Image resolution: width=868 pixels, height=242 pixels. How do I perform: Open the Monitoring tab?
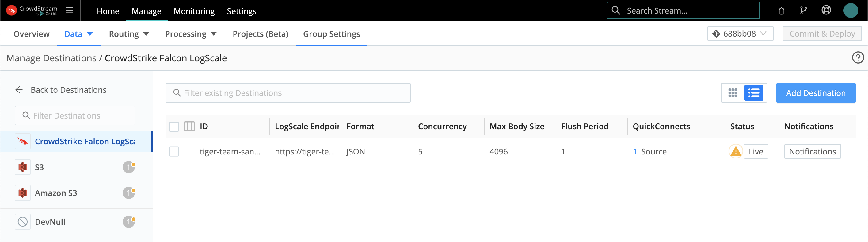pyautogui.click(x=194, y=11)
